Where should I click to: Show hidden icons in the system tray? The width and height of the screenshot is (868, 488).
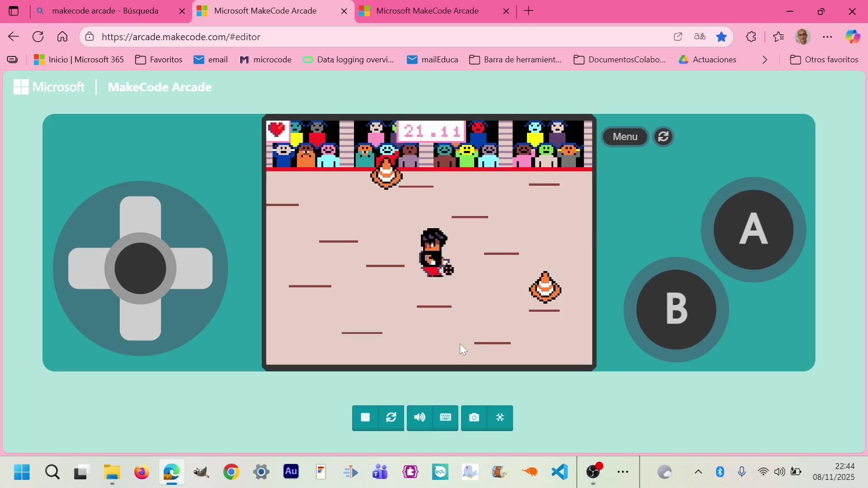[x=698, y=473]
